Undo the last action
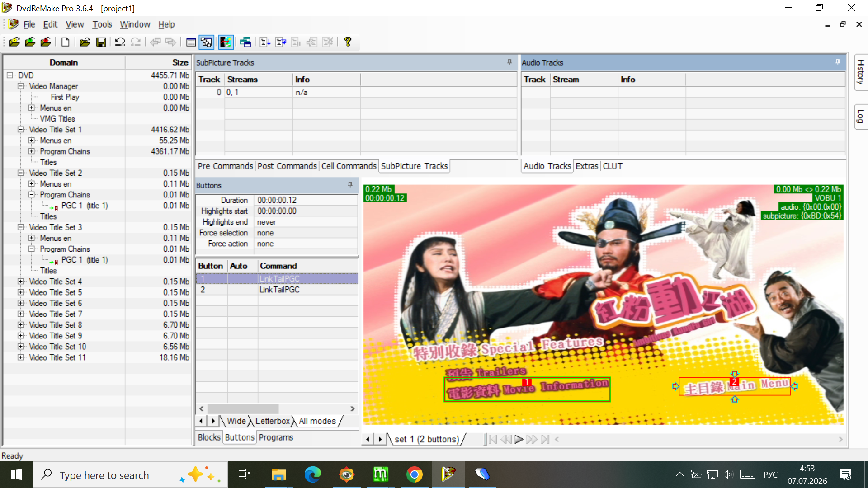 coord(120,42)
